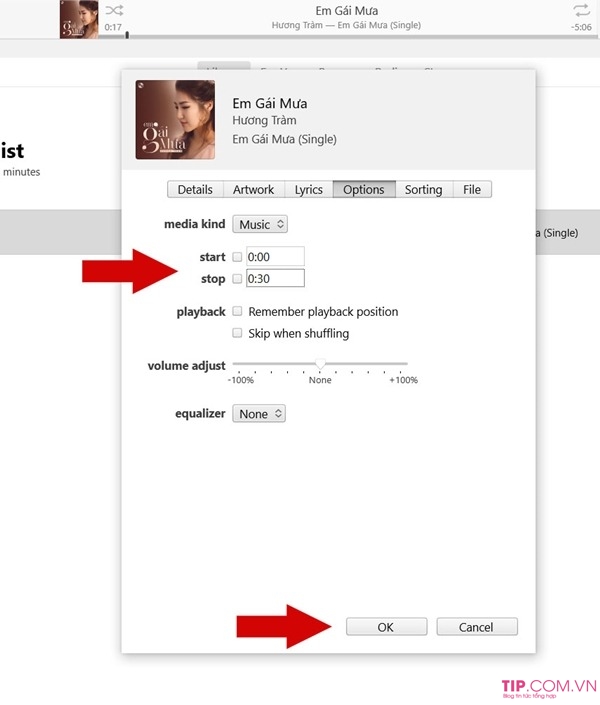The height and width of the screenshot is (705, 600).
Task: Open the Lyrics tab
Action: click(309, 189)
